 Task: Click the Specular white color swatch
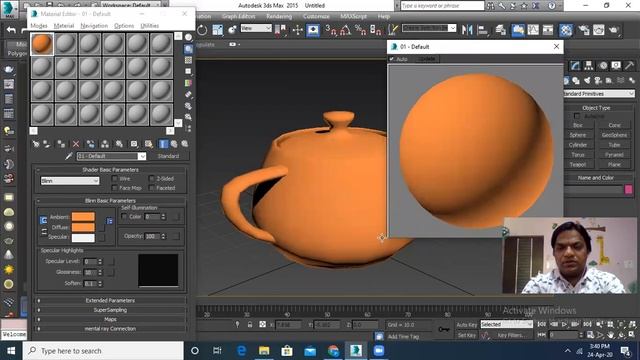(x=83, y=238)
